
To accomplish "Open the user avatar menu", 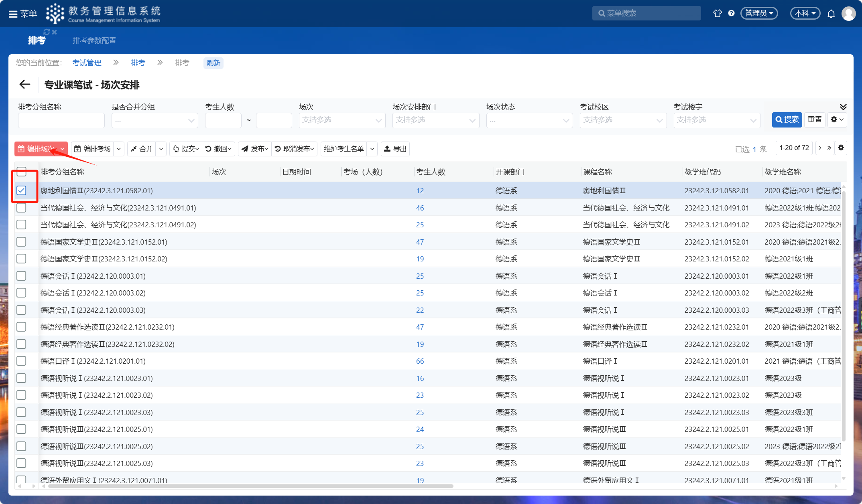I will point(848,14).
